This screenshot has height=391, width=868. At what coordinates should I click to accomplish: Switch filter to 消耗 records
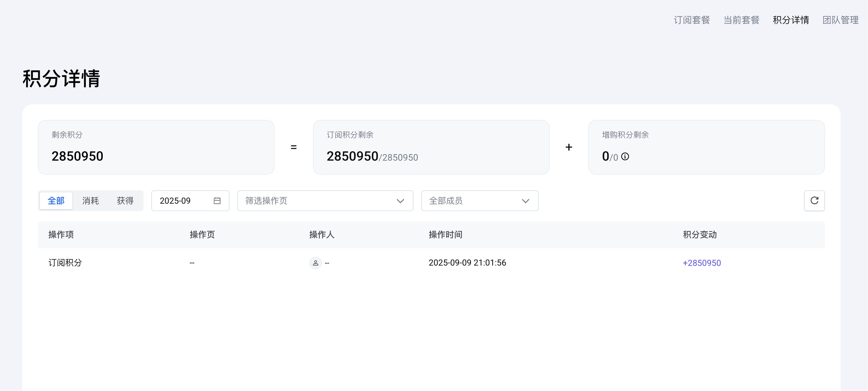90,201
